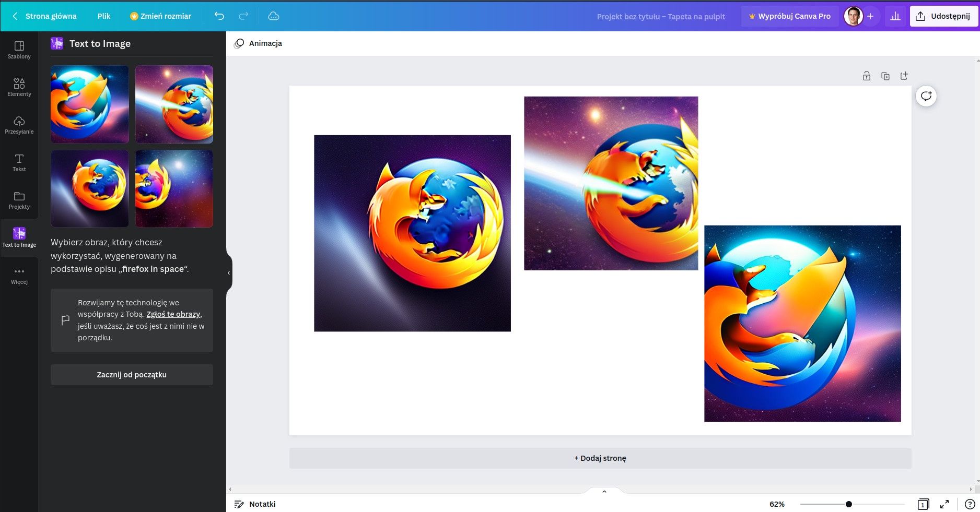Click Wypróbuj Canva Pro button
This screenshot has width=980, height=512.
(789, 16)
